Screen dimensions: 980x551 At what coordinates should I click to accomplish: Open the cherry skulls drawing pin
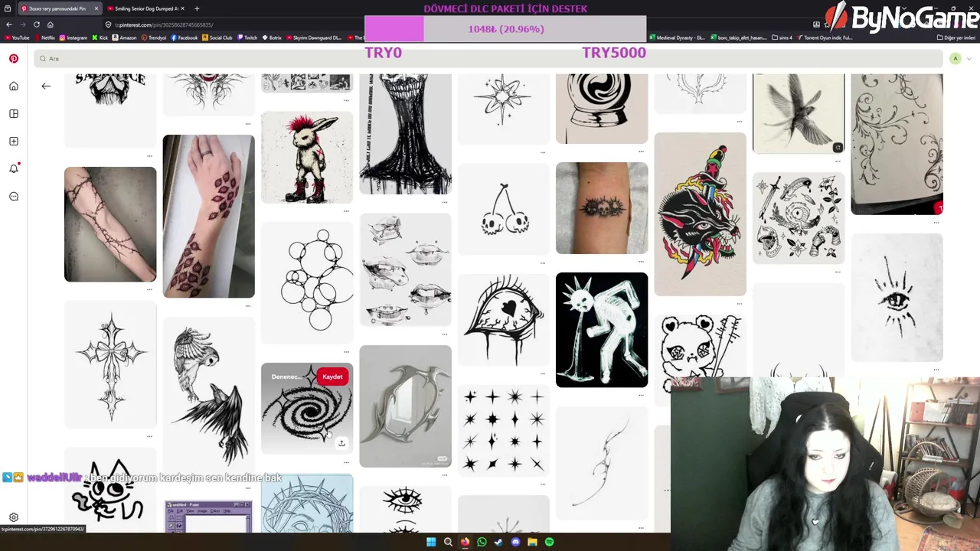[x=503, y=209]
